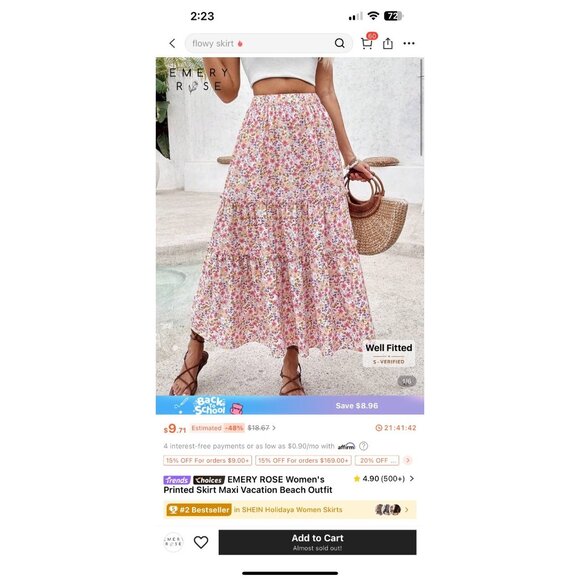Tap the search magnifier icon
Screen dimensions: 580x580
tap(340, 43)
